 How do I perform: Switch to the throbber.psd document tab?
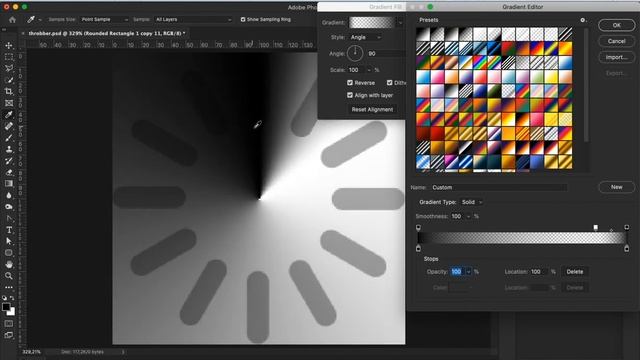(106, 33)
